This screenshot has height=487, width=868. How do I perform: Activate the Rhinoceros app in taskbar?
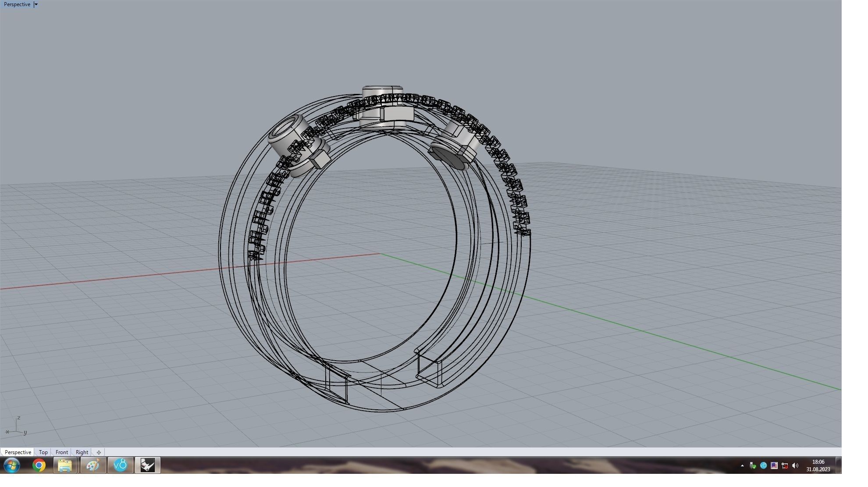(147, 465)
